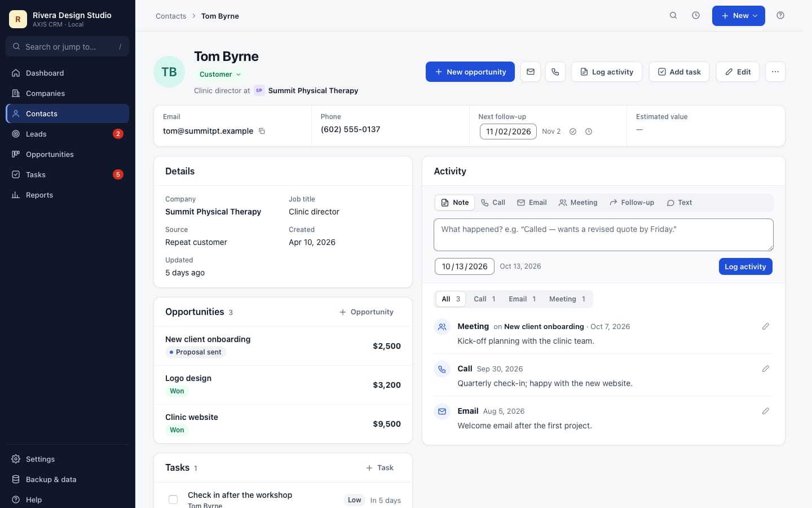Click New opportunity button

[470, 72]
